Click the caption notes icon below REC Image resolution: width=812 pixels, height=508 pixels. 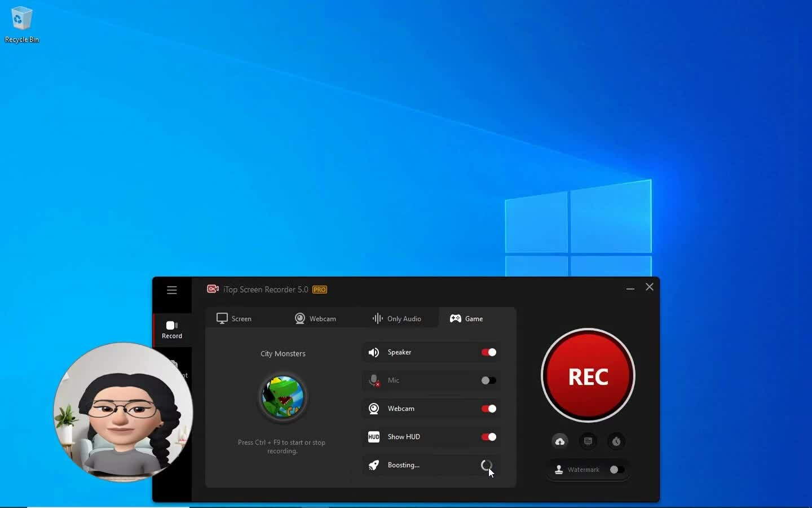point(588,441)
